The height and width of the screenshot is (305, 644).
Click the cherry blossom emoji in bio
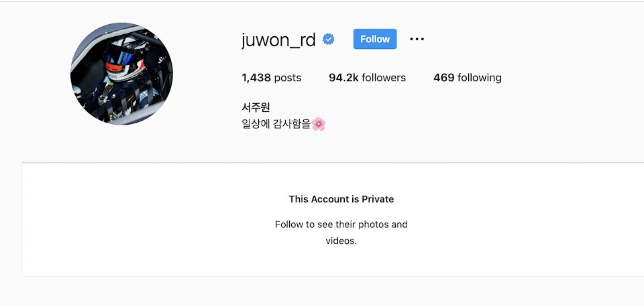coord(318,123)
